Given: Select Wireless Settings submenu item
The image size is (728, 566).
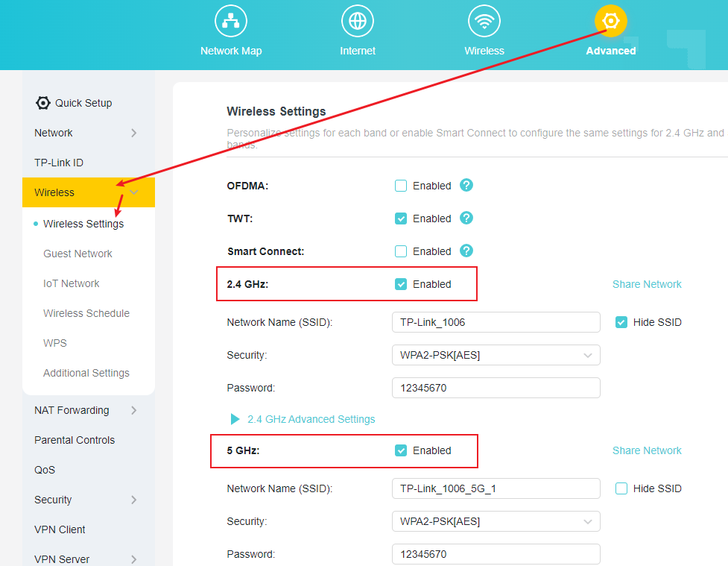Looking at the screenshot, I should [83, 224].
